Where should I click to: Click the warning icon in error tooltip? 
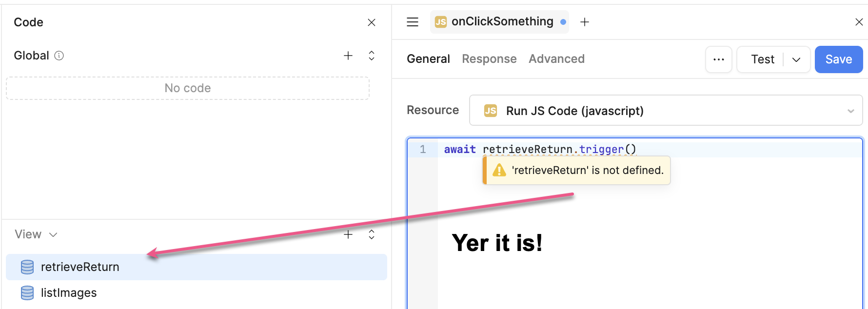499,170
